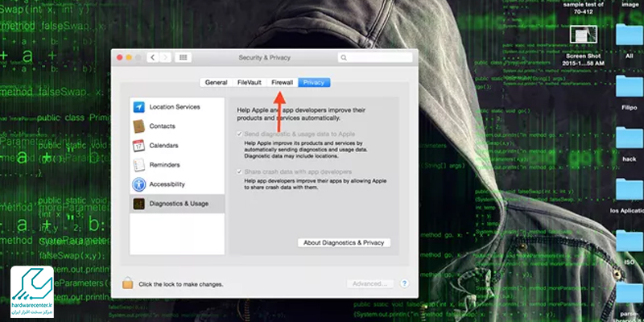Click the padlock to make changes
Viewport: 644px width, 322px height.
click(x=127, y=283)
